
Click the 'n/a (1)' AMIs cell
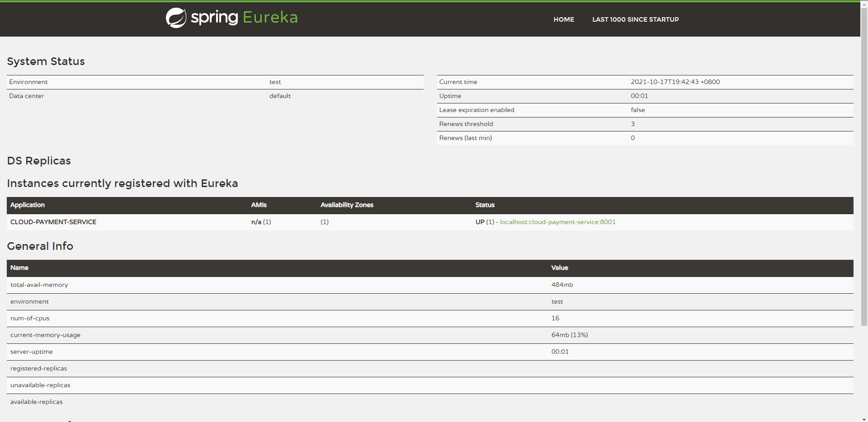(261, 222)
